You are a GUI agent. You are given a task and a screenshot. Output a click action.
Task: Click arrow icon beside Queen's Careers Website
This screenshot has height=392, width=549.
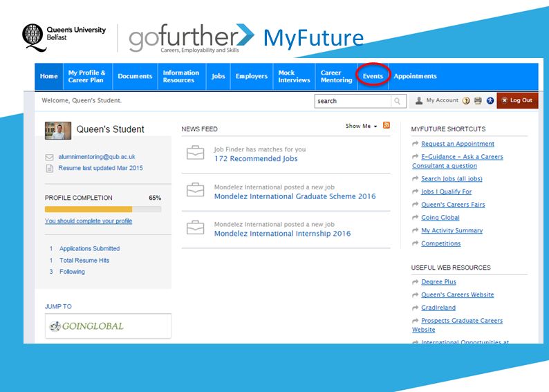(416, 295)
